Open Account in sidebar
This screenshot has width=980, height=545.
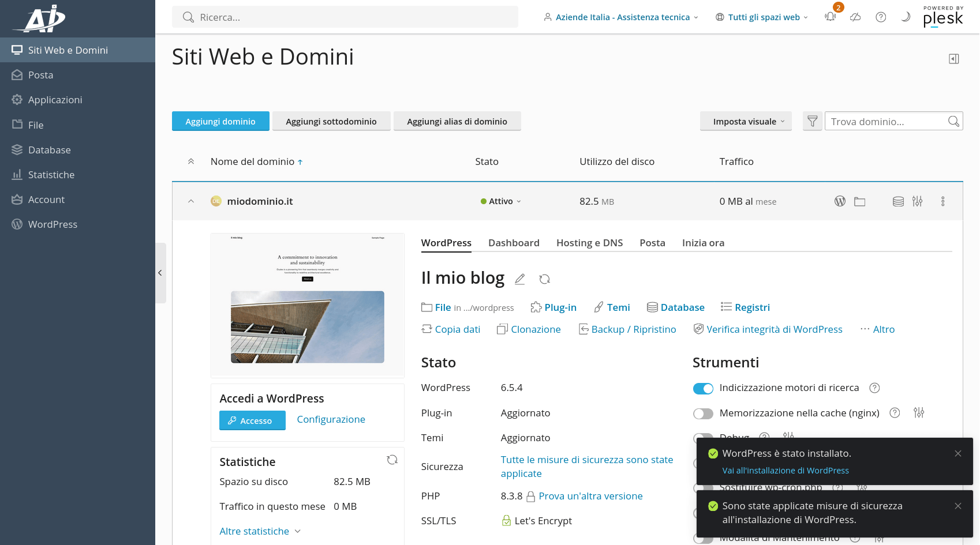coord(77,200)
